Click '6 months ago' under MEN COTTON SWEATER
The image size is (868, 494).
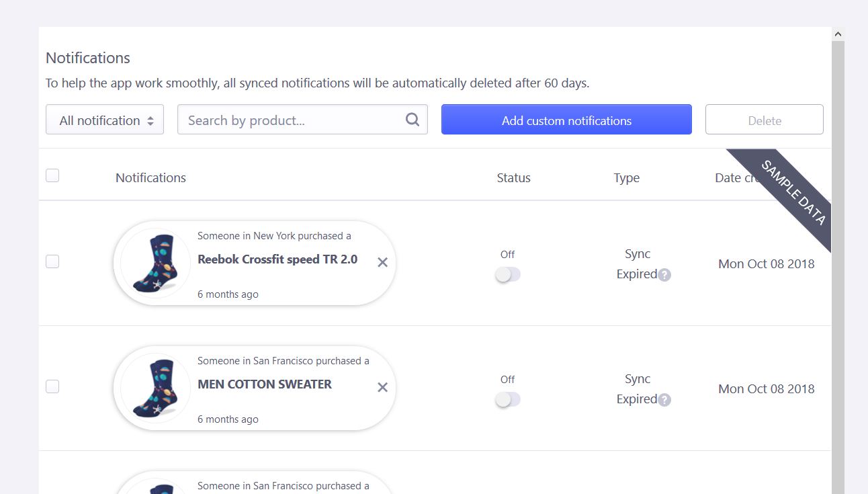(x=228, y=419)
